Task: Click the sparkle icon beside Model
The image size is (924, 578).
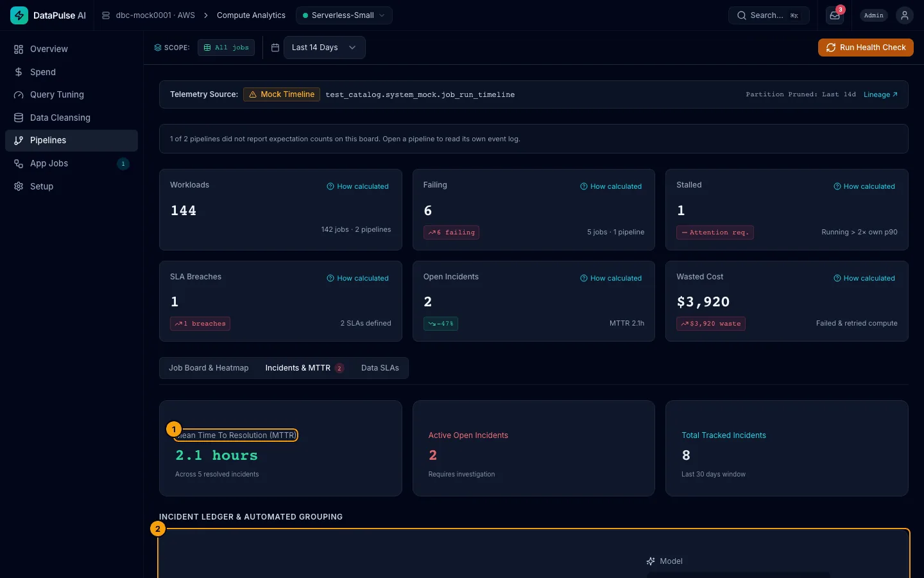Action: 651,561
